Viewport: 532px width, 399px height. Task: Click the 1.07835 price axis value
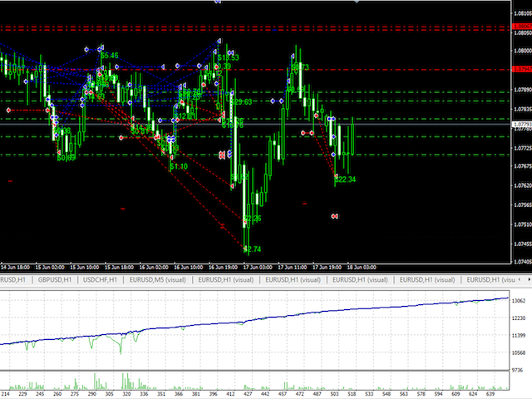coord(523,109)
